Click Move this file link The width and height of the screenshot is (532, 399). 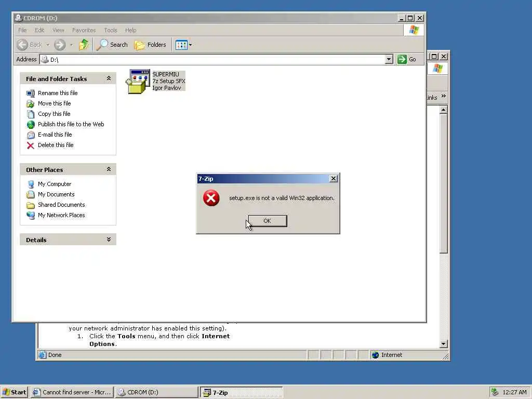(x=54, y=103)
